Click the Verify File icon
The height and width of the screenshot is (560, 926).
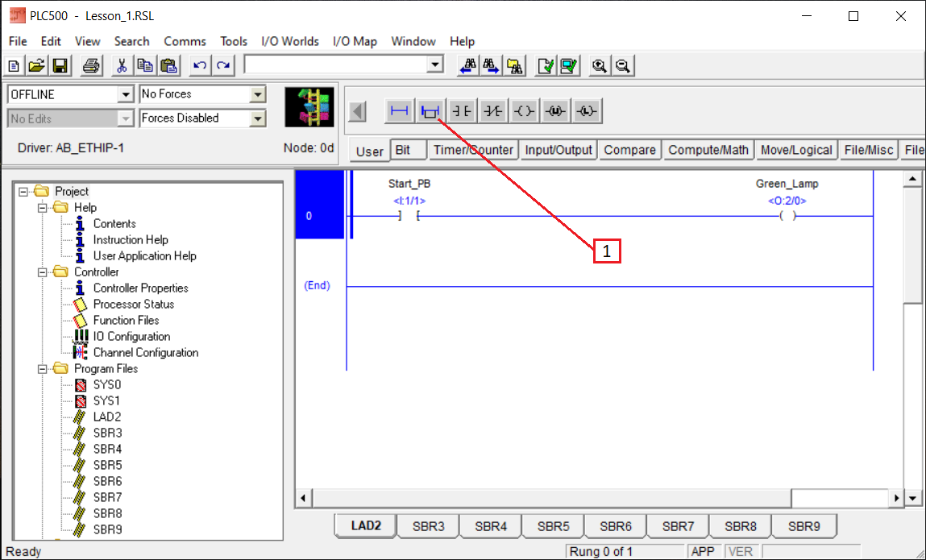(546, 65)
